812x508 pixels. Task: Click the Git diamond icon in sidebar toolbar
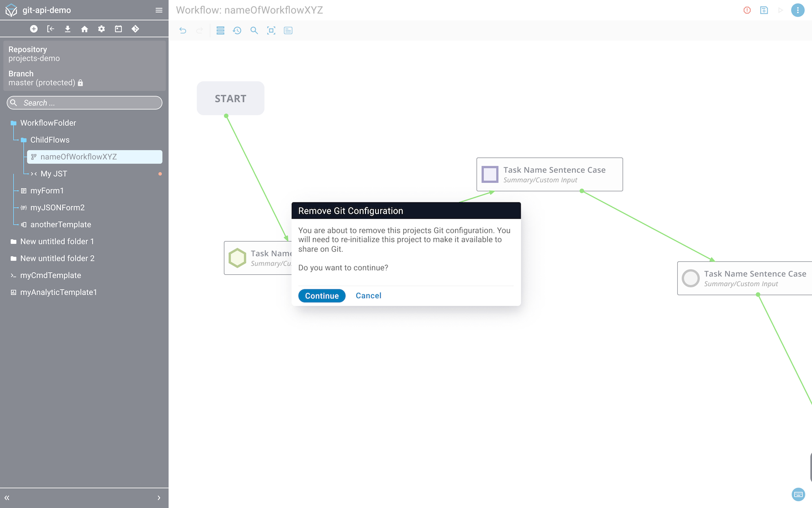click(135, 29)
